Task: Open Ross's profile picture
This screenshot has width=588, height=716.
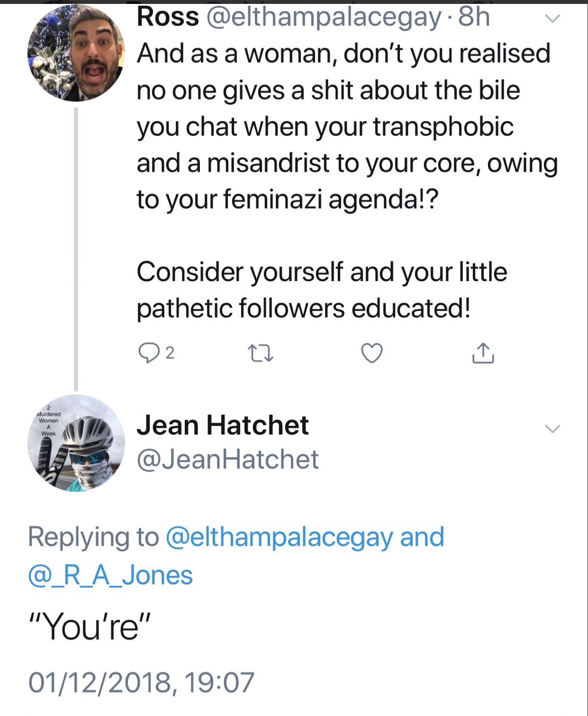Action: click(76, 53)
